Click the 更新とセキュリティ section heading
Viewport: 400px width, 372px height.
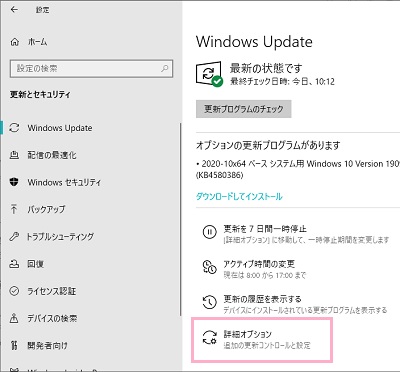coord(40,95)
